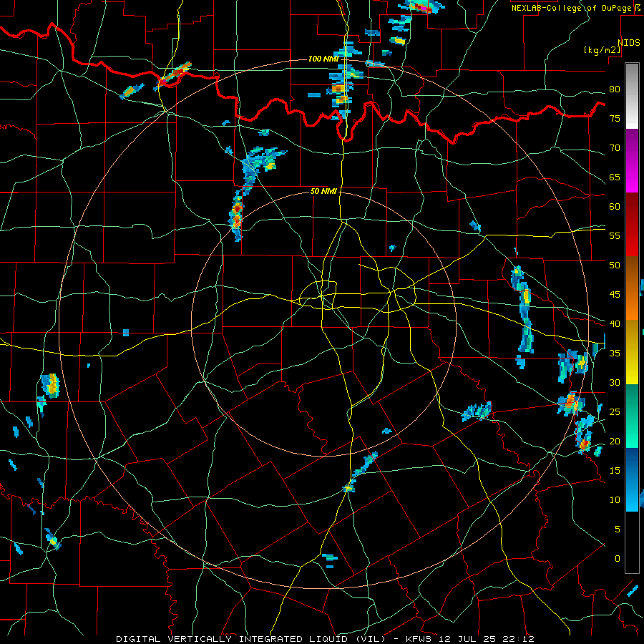Click the legend value 35
The height and width of the screenshot is (644, 644).
point(615,353)
